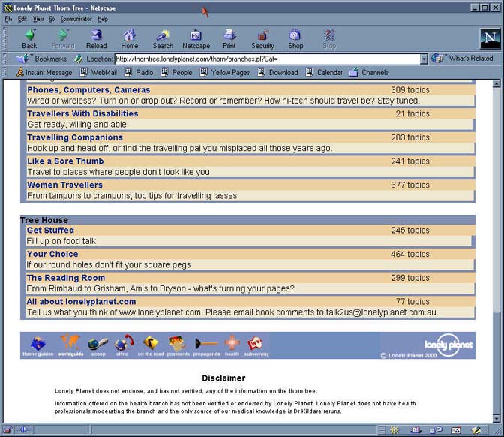Open Instant Message from personal toolbar

44,72
